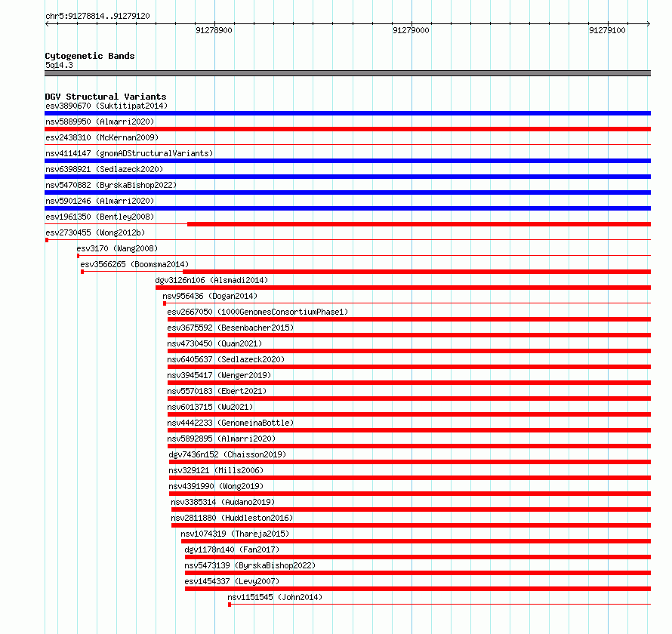Click ruler position 91278900
Screen dimensions: 672x634
[x=214, y=30]
